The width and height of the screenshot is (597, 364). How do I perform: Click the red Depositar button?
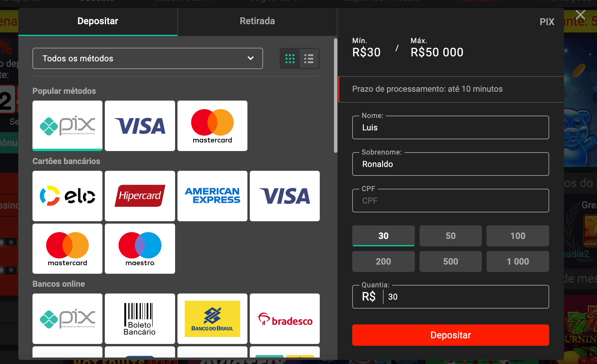pos(451,335)
